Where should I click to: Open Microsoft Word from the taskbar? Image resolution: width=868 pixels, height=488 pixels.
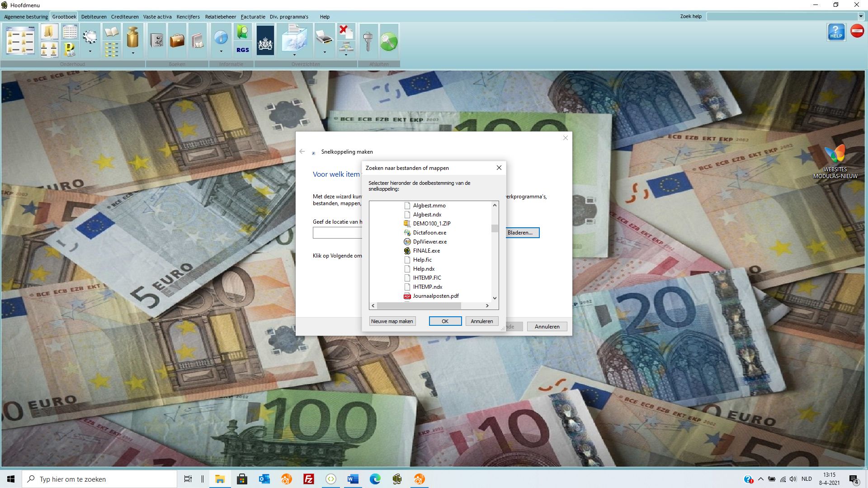coord(353,479)
